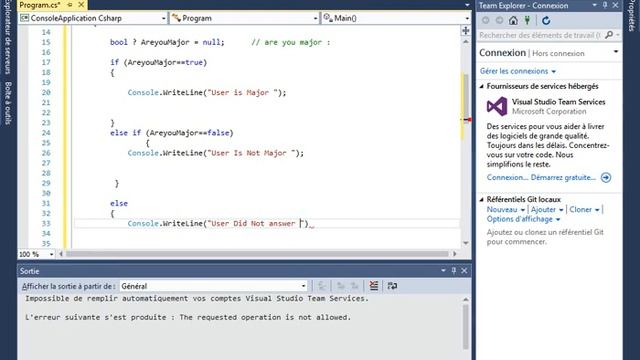Click the work item search magnifier icon

coord(609,35)
